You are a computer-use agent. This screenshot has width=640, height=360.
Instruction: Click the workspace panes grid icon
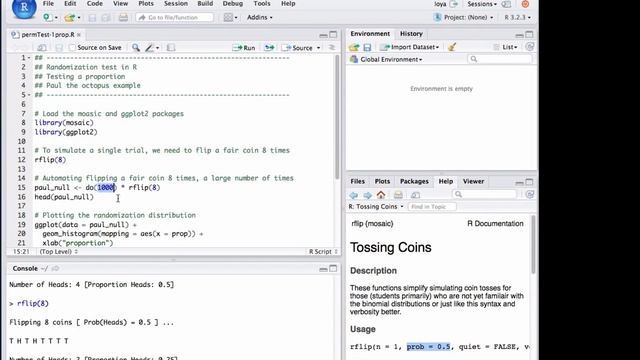[x=228, y=17]
